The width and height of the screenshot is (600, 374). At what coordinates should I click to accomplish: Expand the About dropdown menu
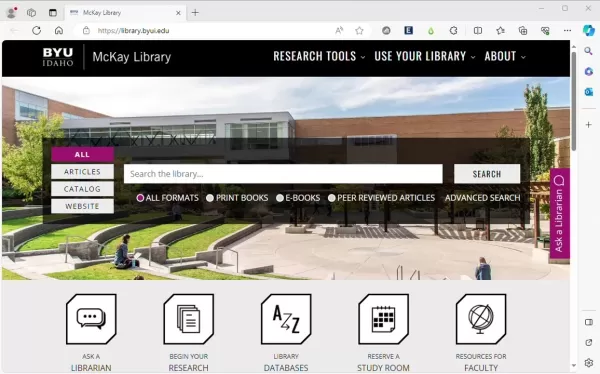(505, 56)
